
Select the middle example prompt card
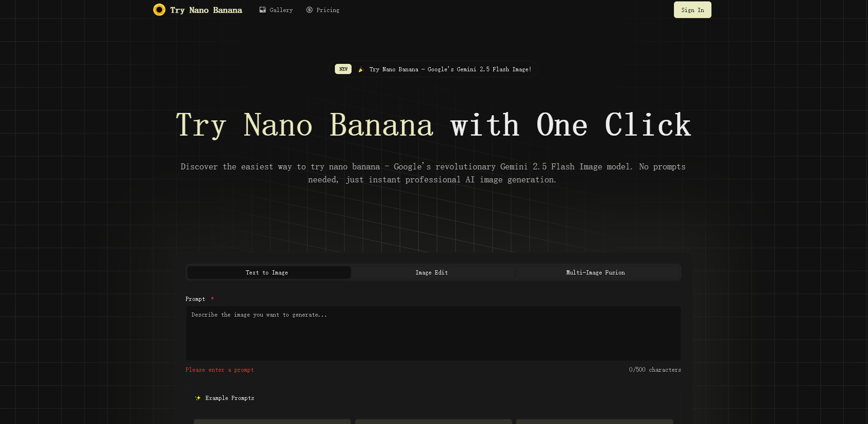433,421
